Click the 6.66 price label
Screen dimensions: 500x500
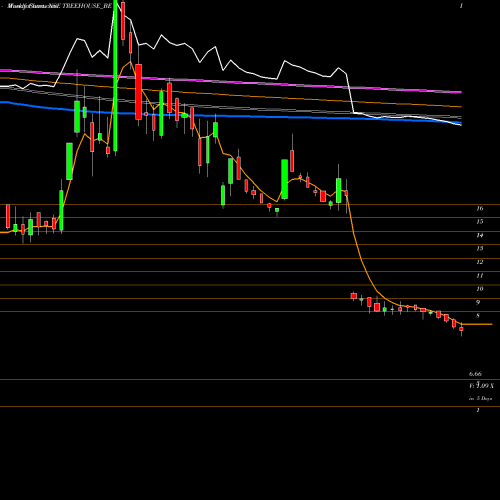(x=475, y=374)
